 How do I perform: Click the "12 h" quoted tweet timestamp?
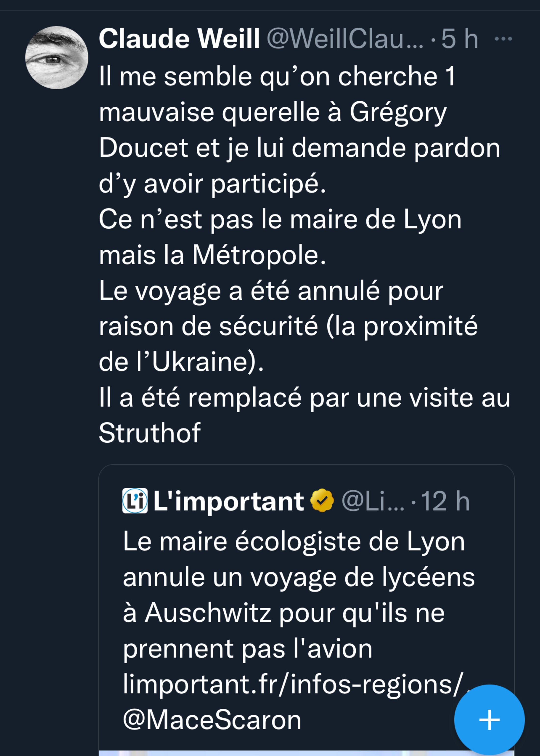[445, 501]
